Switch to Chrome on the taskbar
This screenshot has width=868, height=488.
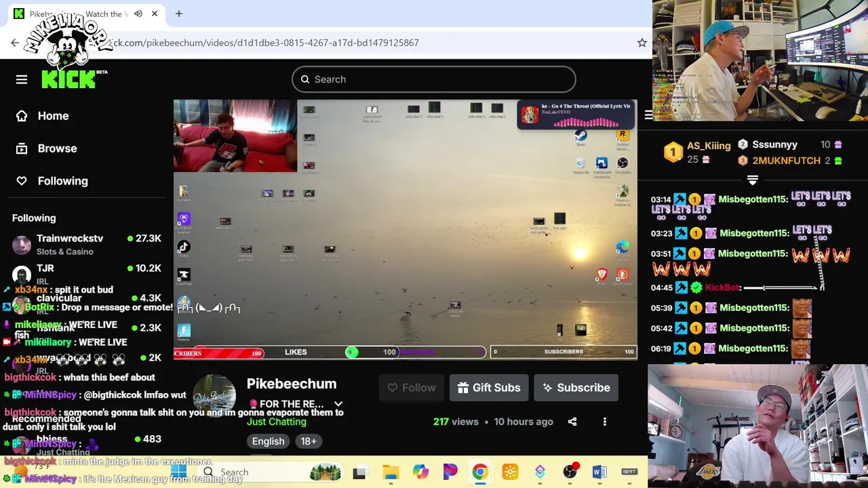click(x=480, y=472)
